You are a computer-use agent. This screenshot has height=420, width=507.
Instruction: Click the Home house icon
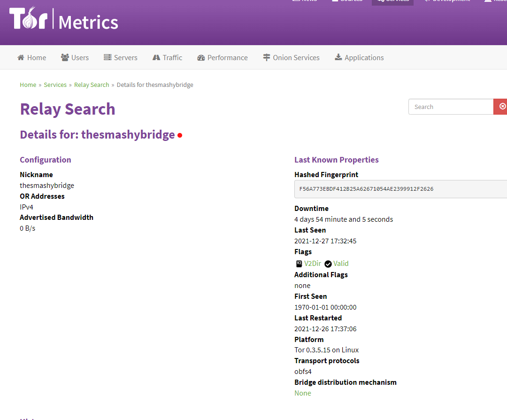[x=21, y=57]
